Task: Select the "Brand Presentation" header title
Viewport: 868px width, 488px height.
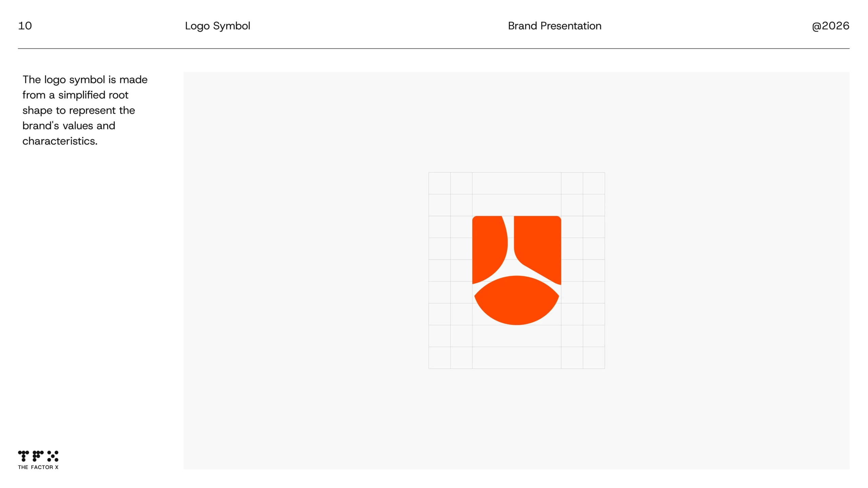Action: pos(554,26)
